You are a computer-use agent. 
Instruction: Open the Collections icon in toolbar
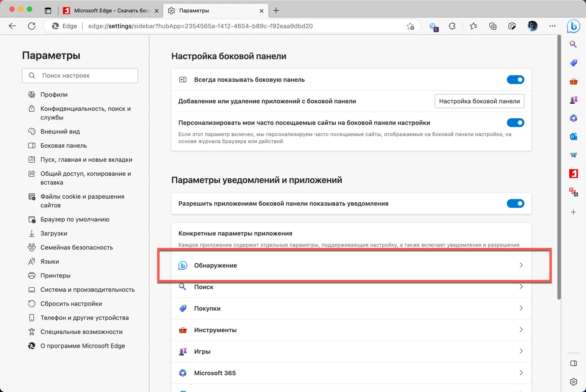tap(493, 26)
